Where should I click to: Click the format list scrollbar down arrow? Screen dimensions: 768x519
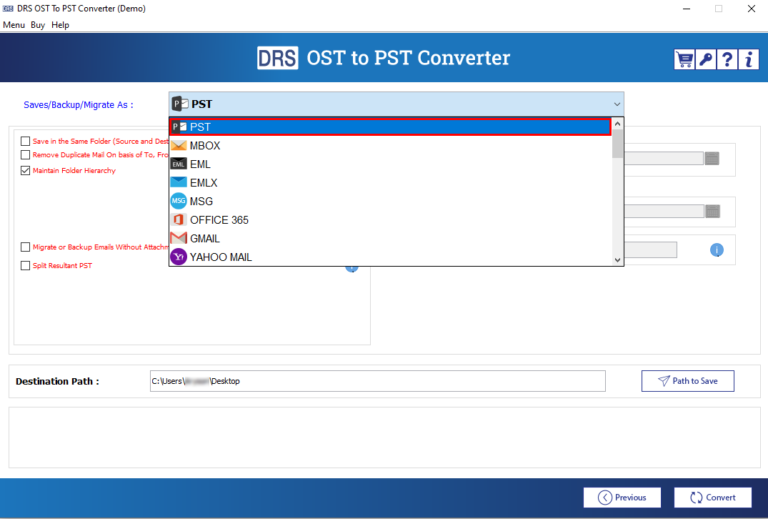(617, 259)
